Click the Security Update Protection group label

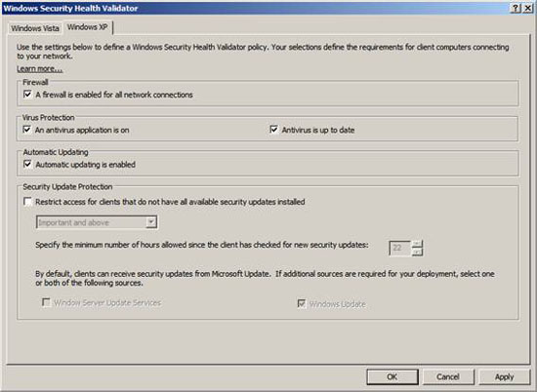tap(67, 187)
